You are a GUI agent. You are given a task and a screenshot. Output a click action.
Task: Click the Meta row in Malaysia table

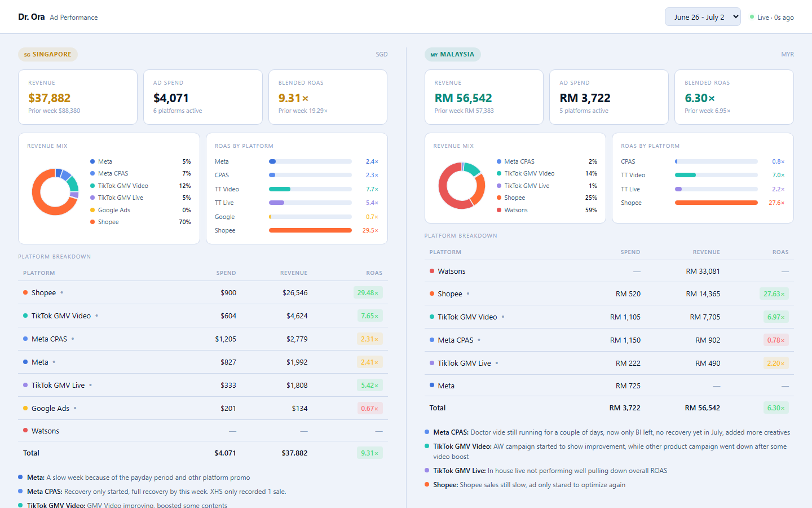pyautogui.click(x=609, y=386)
